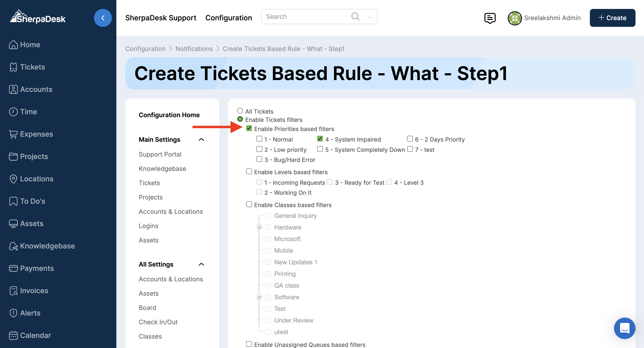Collapse the sidebar with arrow button
This screenshot has width=644, height=348.
pos(103,18)
